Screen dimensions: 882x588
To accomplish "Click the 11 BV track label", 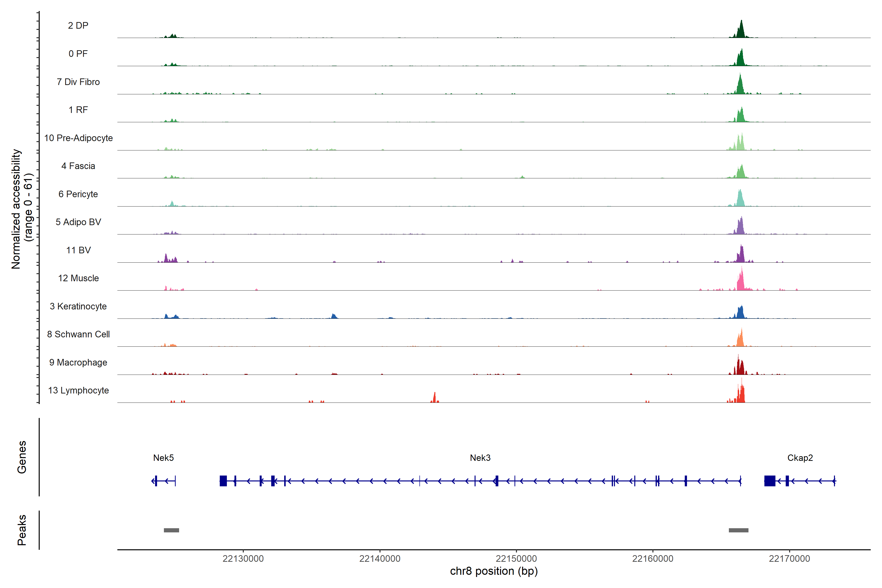I will 78,250.
